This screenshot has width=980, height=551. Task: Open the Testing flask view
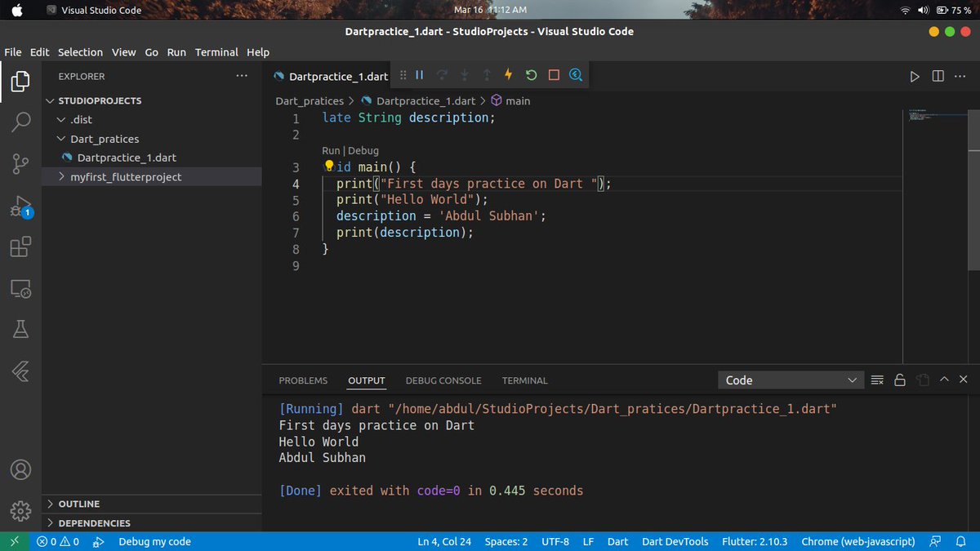tap(20, 329)
